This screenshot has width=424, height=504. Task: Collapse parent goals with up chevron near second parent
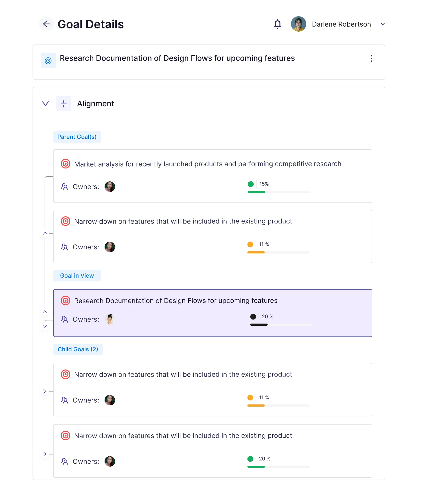pyautogui.click(x=45, y=233)
